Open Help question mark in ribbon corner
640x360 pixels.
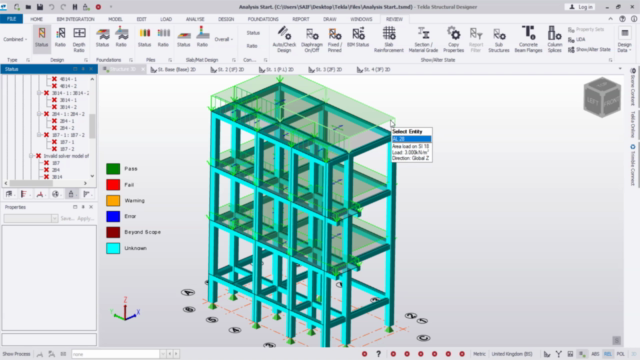point(622,19)
